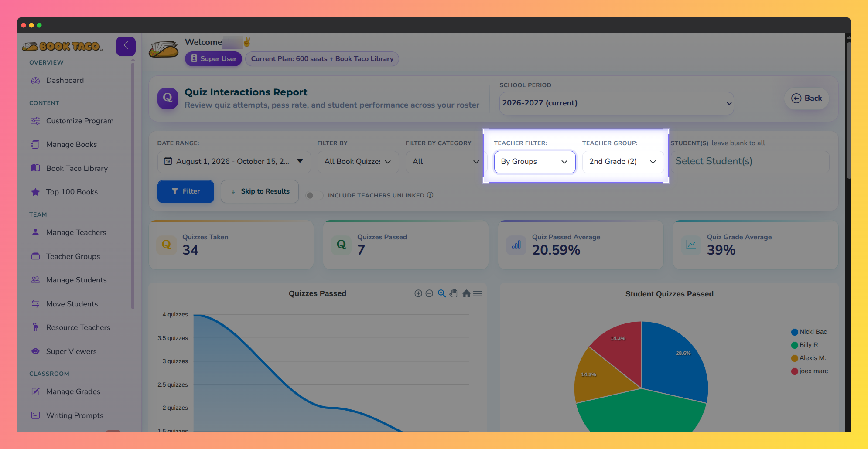Zoom in on the Quizzes Passed chart

click(x=418, y=293)
